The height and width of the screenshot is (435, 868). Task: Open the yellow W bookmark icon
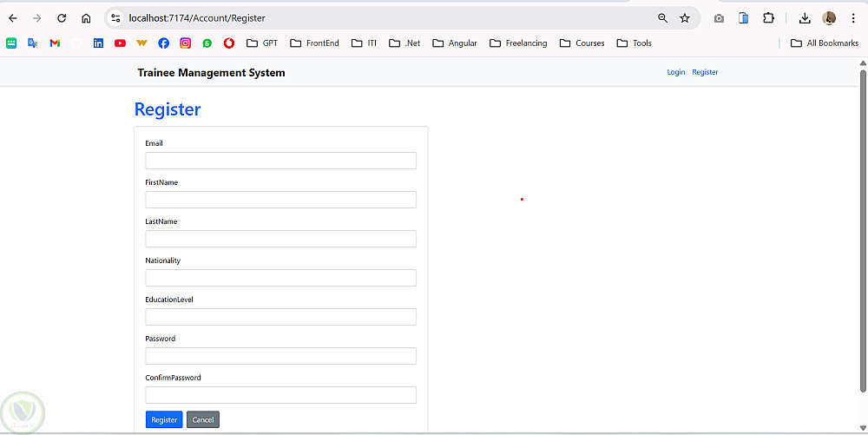141,43
